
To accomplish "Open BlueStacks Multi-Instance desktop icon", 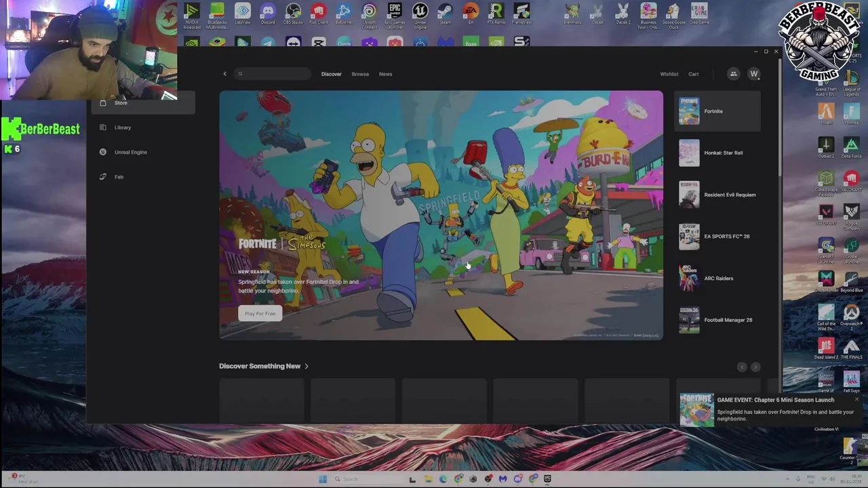I will coord(217,16).
